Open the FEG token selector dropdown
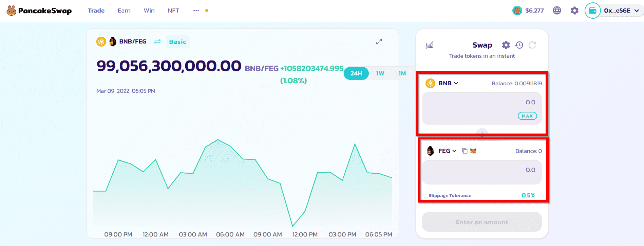Viewport: 644px width, 246px height. click(x=447, y=151)
